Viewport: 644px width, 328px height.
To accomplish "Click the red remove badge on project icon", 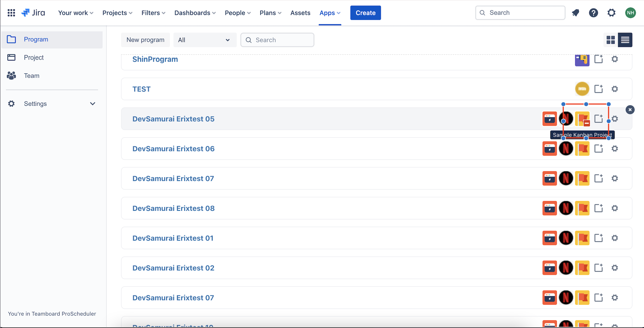I will coord(587,123).
